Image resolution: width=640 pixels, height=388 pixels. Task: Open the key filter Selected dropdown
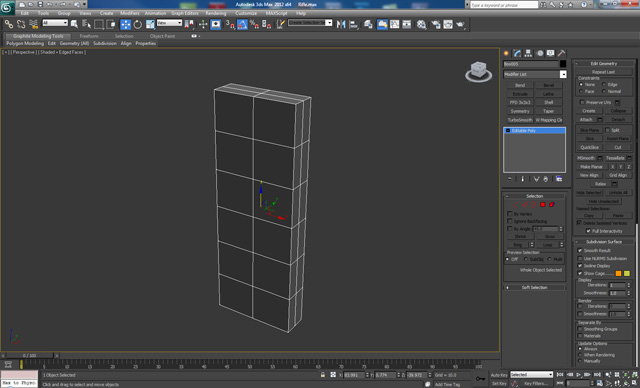(531, 375)
